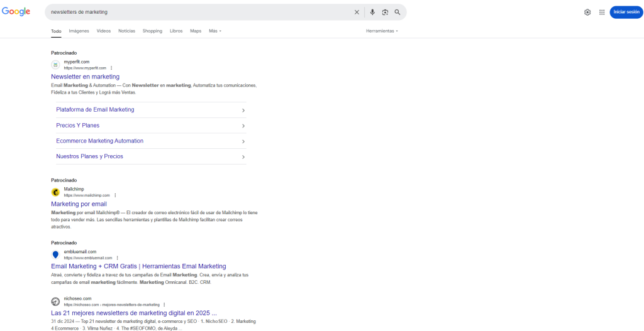Switch to the Noticias tab
This screenshot has width=644, height=331.
pos(126,31)
